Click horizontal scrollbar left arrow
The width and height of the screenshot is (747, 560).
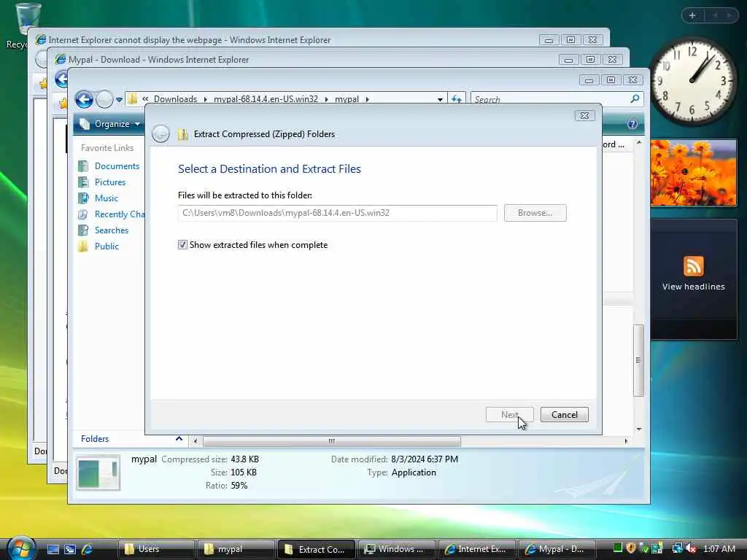196,441
